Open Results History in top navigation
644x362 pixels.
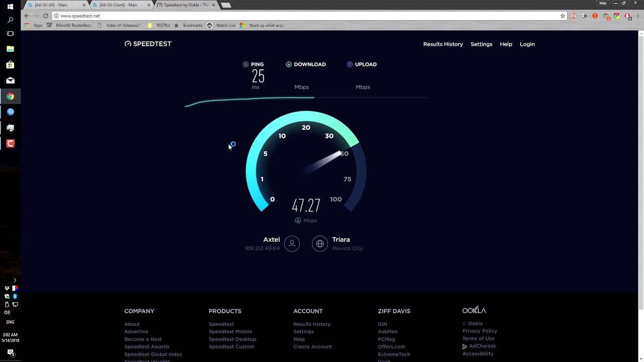(x=443, y=44)
